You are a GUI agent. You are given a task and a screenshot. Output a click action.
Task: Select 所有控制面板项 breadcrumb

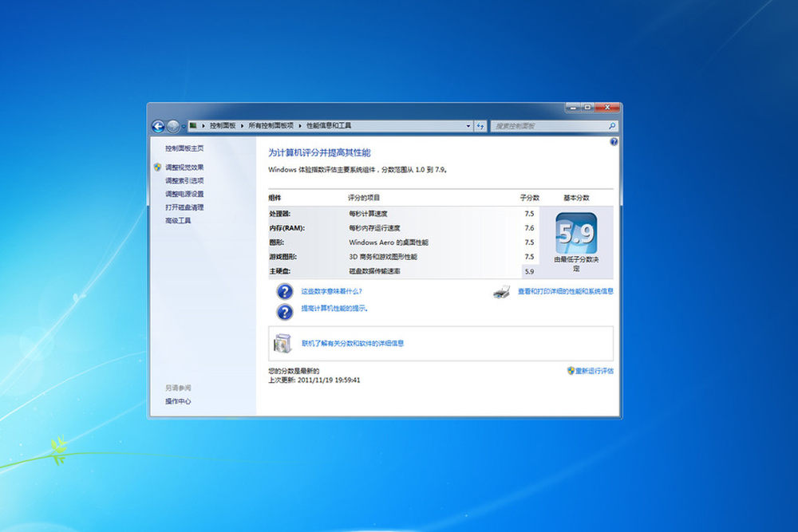[x=271, y=126]
